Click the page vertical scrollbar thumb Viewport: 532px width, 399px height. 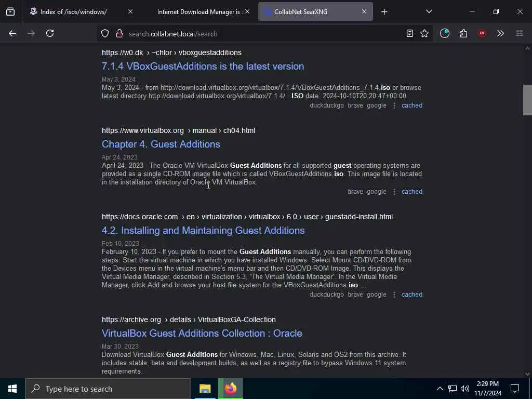pyautogui.click(x=527, y=100)
